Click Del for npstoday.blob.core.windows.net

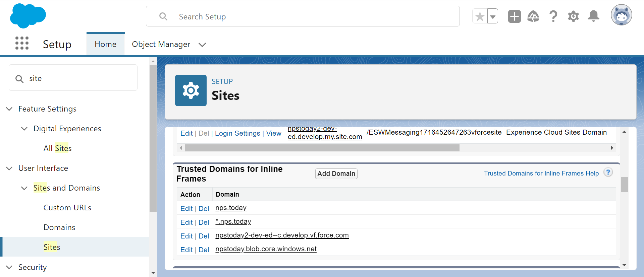coord(204,250)
